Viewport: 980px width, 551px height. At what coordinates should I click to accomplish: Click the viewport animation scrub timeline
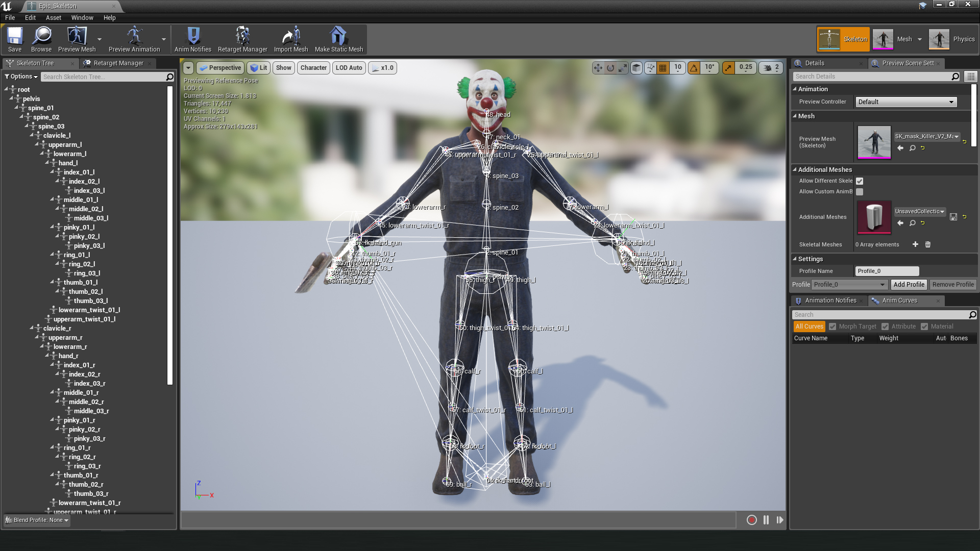click(x=458, y=520)
